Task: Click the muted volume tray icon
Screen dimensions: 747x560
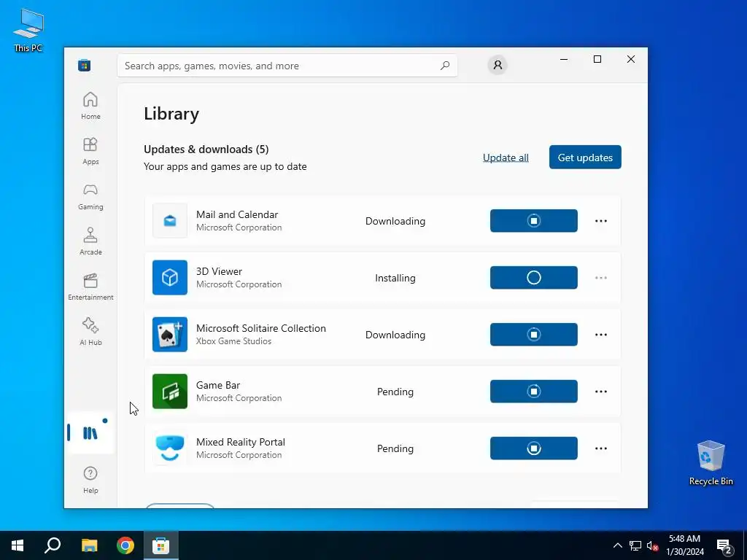Action: coord(653,545)
